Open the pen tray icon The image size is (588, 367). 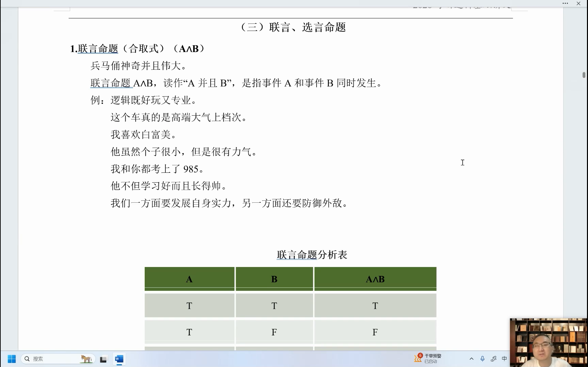[494, 359]
